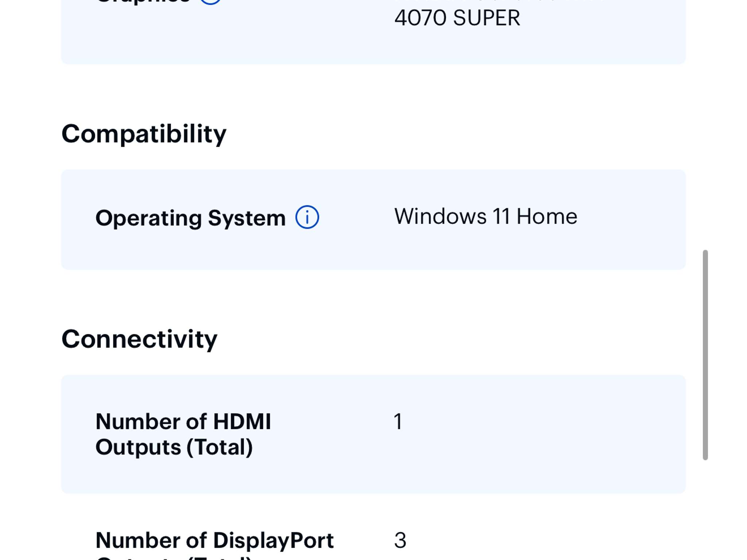Click the Number of HDMI Outputs label

[183, 434]
